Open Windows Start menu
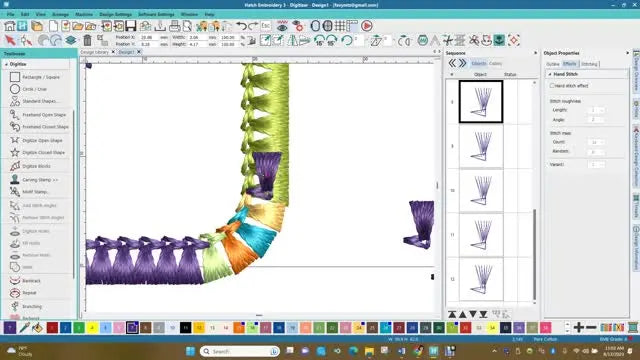Viewport: 640px width, 360px height. [x=190, y=351]
